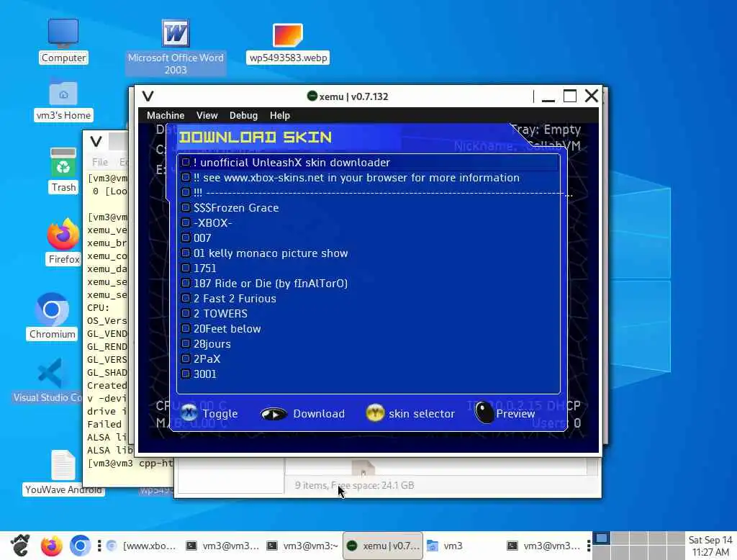Image resolution: width=737 pixels, height=560 pixels.
Task: Switch to vm3 file manager taskbar entry
Action: pyautogui.click(x=463, y=546)
